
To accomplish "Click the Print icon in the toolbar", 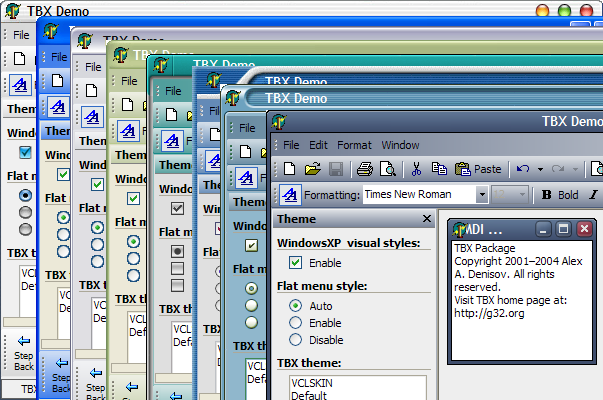I will pyautogui.click(x=365, y=169).
